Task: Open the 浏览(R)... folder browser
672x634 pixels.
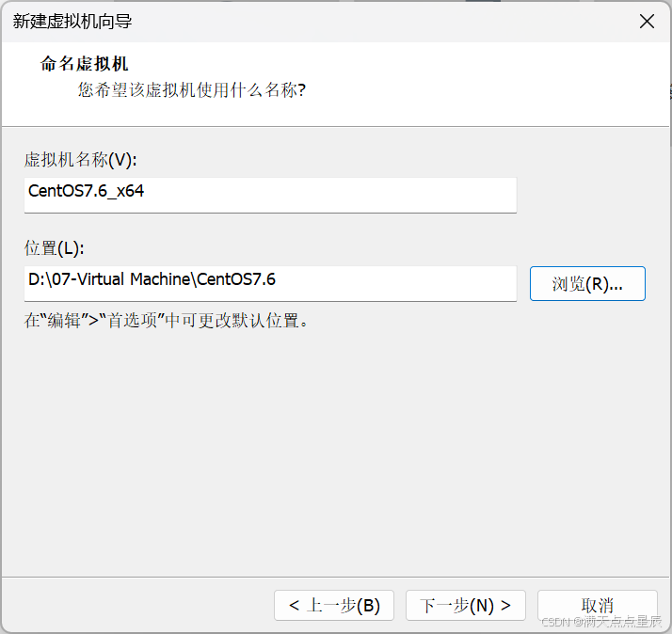Action: point(587,283)
